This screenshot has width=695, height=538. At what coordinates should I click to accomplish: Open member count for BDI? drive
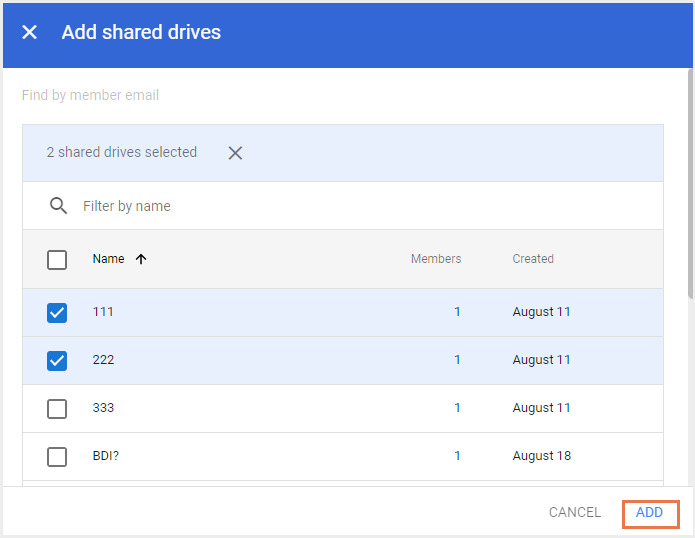458,456
